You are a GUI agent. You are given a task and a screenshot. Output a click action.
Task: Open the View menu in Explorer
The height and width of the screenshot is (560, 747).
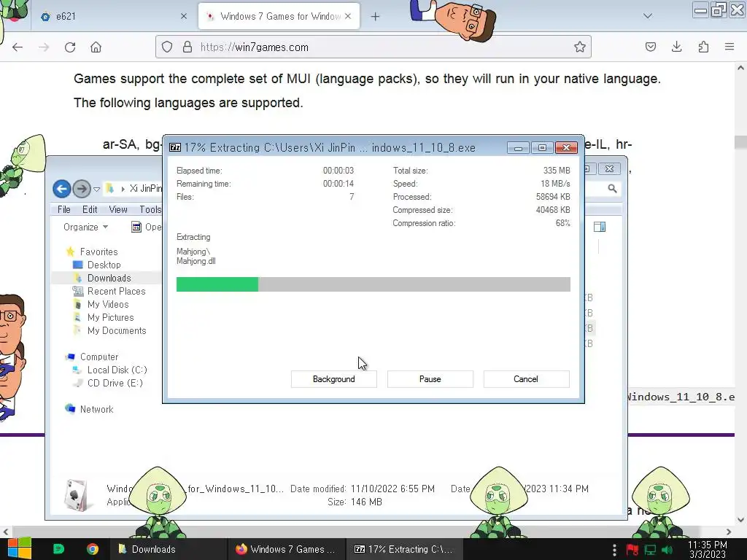[x=117, y=209]
